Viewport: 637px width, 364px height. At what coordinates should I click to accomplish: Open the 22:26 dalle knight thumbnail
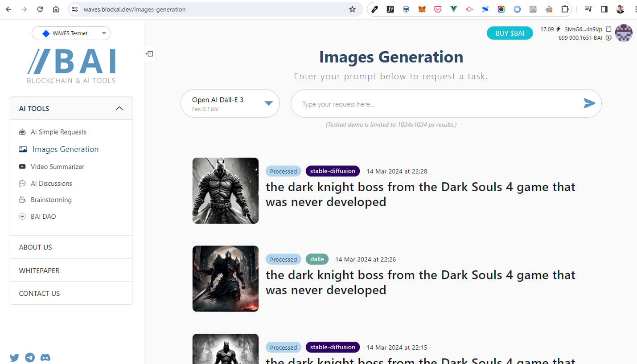coord(226,278)
